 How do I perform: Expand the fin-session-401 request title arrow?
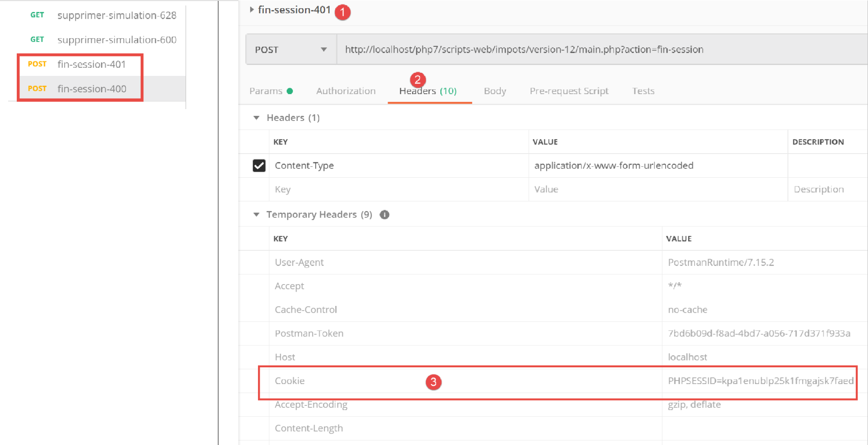[252, 10]
